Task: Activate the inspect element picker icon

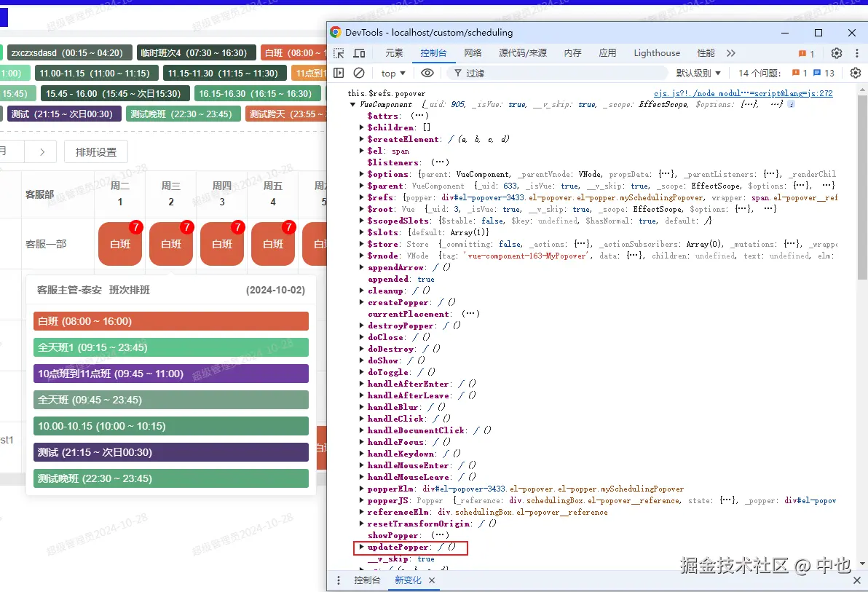Action: click(339, 53)
